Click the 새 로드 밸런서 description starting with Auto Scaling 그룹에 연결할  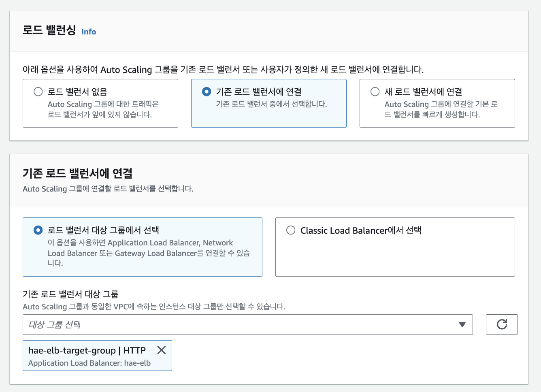441,109
